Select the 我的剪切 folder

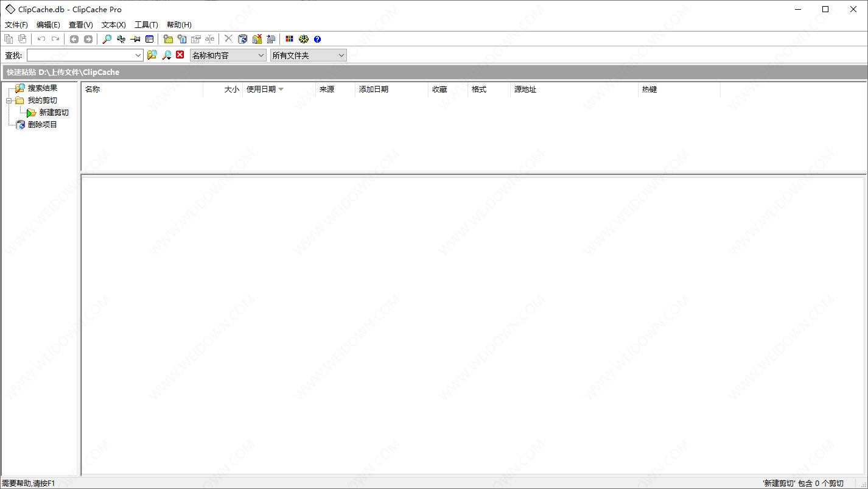[43, 100]
